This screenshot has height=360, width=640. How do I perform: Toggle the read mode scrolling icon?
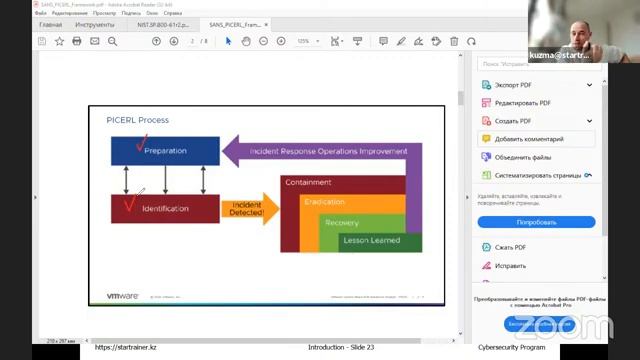[358, 41]
